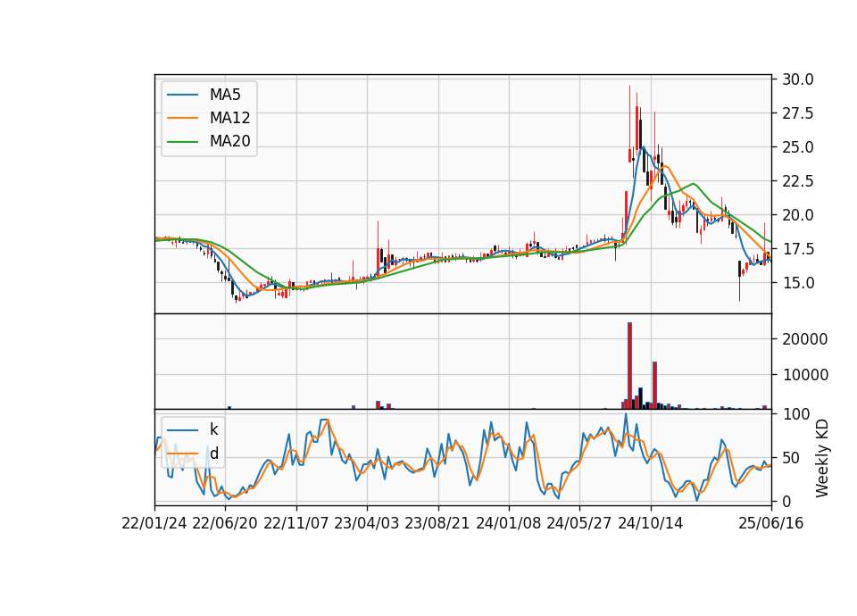Click the 15.0 price axis label

click(x=797, y=283)
